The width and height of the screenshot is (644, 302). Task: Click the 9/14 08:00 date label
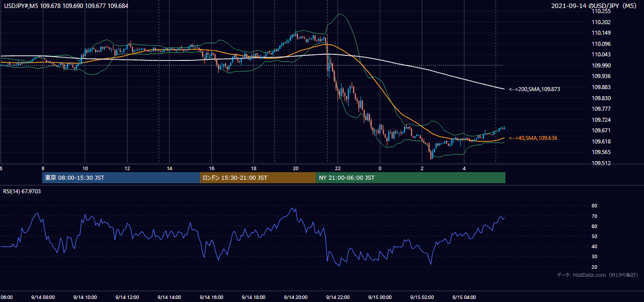click(x=42, y=297)
